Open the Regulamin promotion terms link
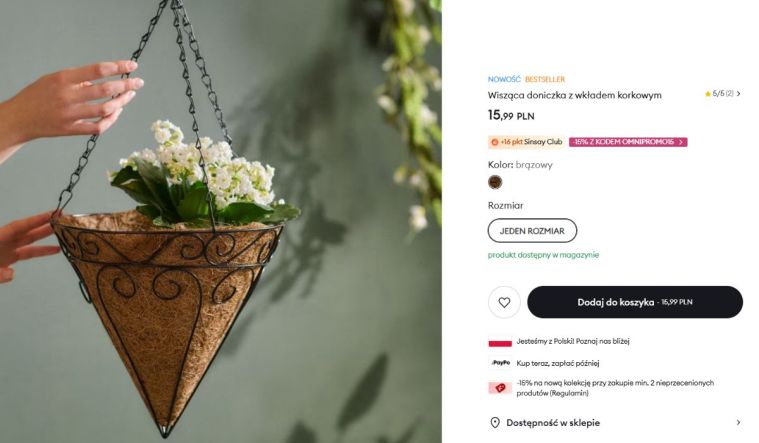Viewport: 759px width, 443px height. [570, 393]
